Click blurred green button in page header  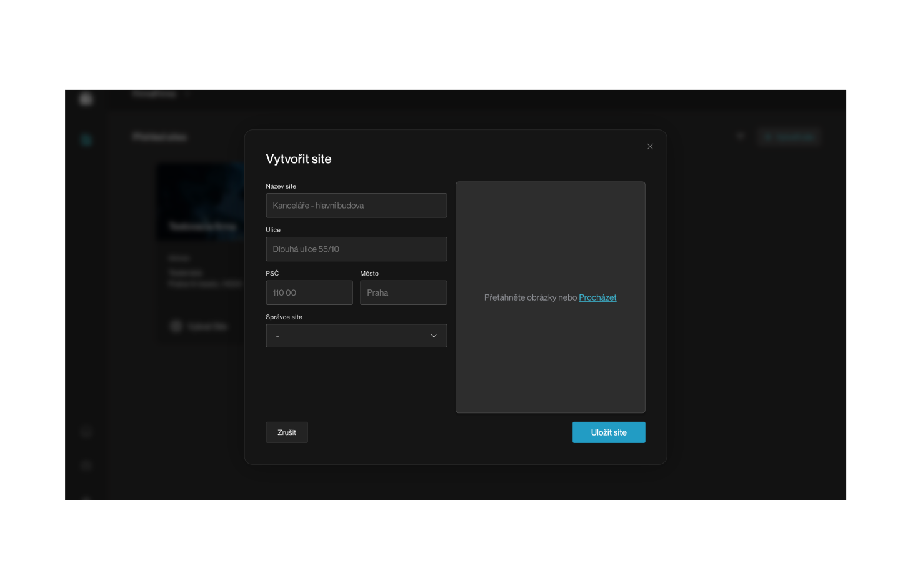[x=789, y=137]
